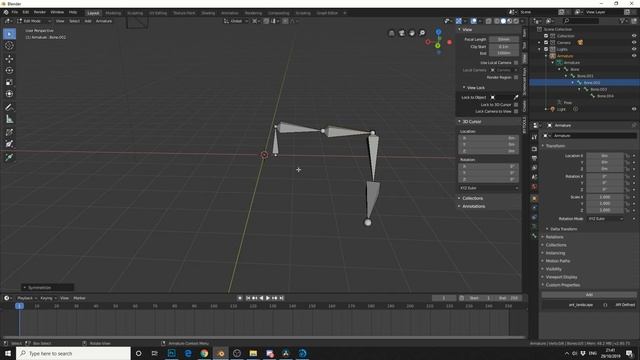Open the Armature menu in viewport header

[104, 21]
